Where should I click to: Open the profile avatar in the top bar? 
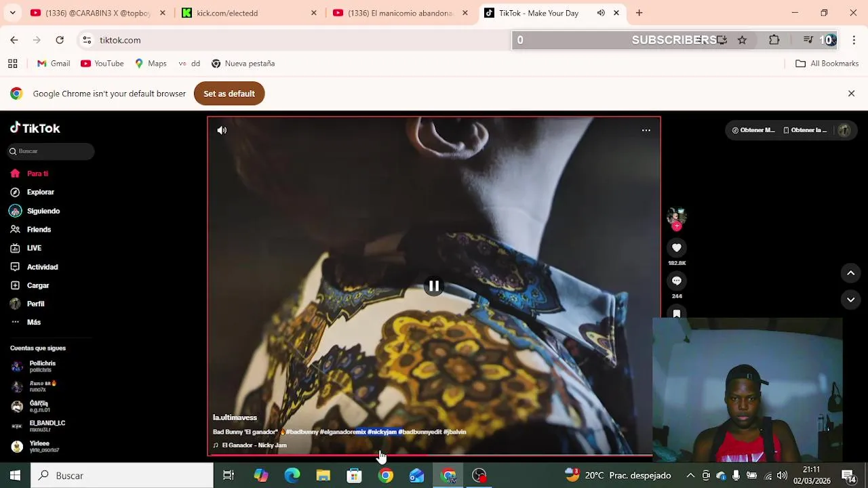(x=844, y=130)
